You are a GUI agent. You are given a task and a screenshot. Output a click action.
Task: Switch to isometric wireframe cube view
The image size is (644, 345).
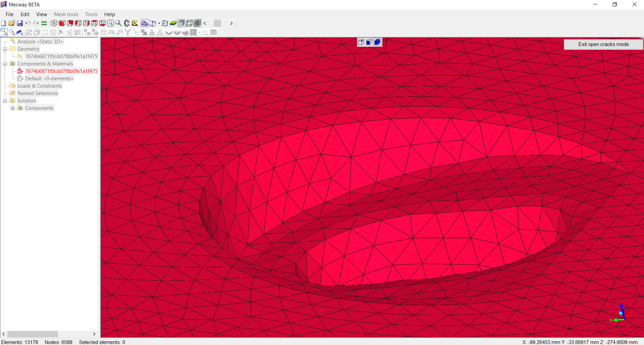pyautogui.click(x=54, y=23)
